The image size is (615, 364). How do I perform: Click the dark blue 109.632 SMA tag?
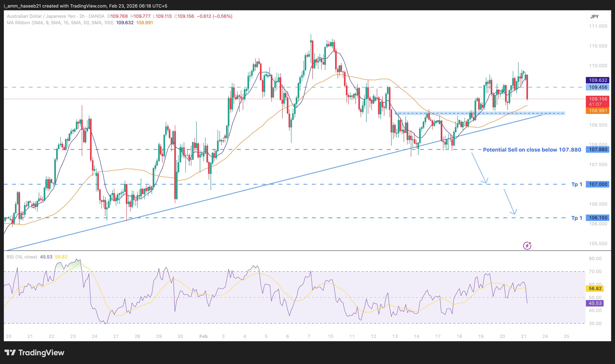598,80
